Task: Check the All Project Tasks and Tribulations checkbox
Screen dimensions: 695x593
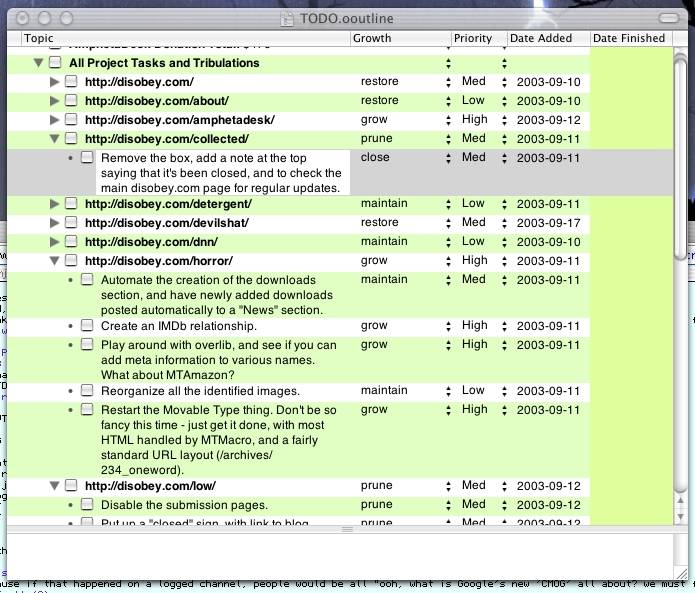Action: 55,62
